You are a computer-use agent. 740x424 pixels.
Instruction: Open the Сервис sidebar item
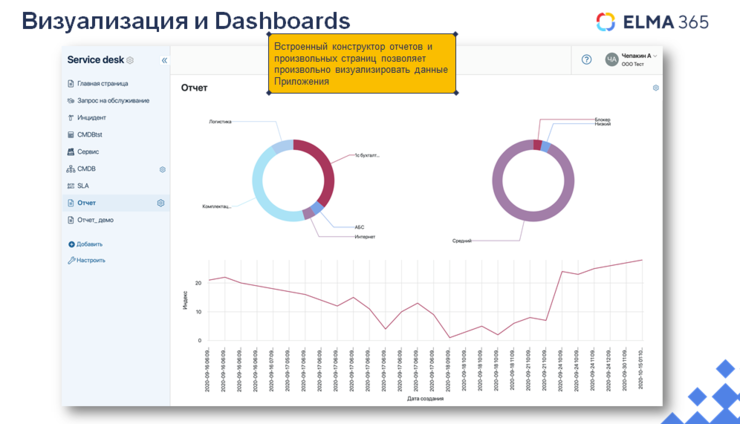point(88,152)
